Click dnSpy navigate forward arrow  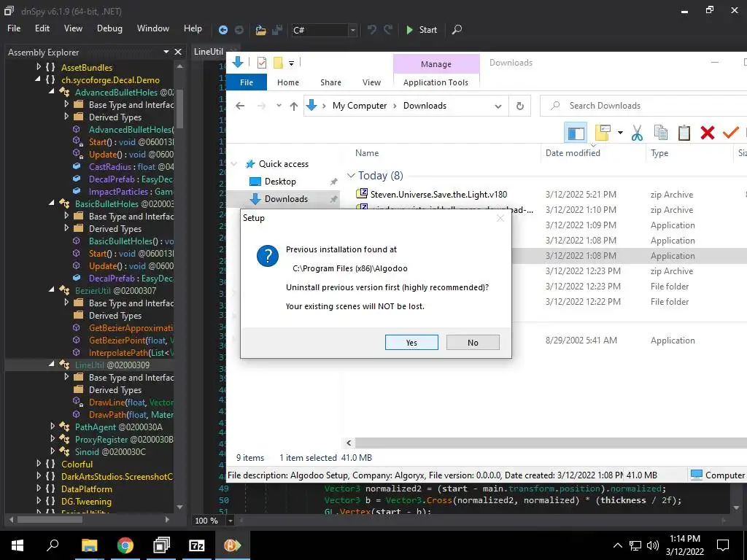(239, 30)
